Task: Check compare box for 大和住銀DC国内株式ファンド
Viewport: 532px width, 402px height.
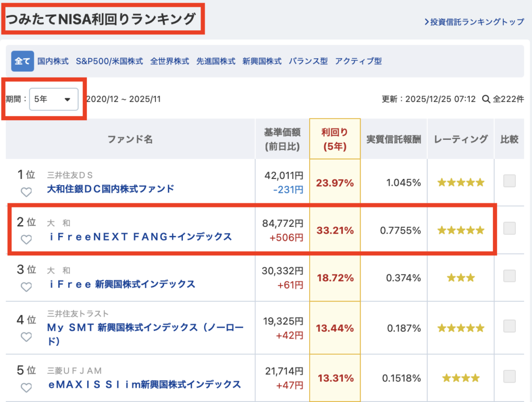Action: [509, 181]
